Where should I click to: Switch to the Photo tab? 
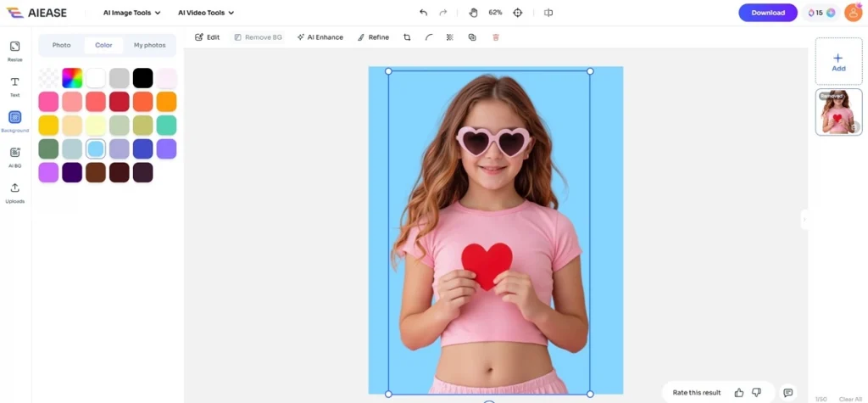point(61,45)
